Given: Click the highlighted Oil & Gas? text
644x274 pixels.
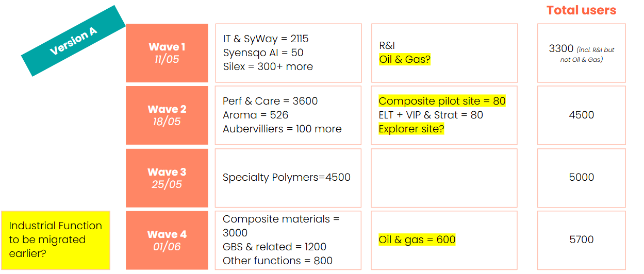Looking at the screenshot, I should tap(405, 60).
